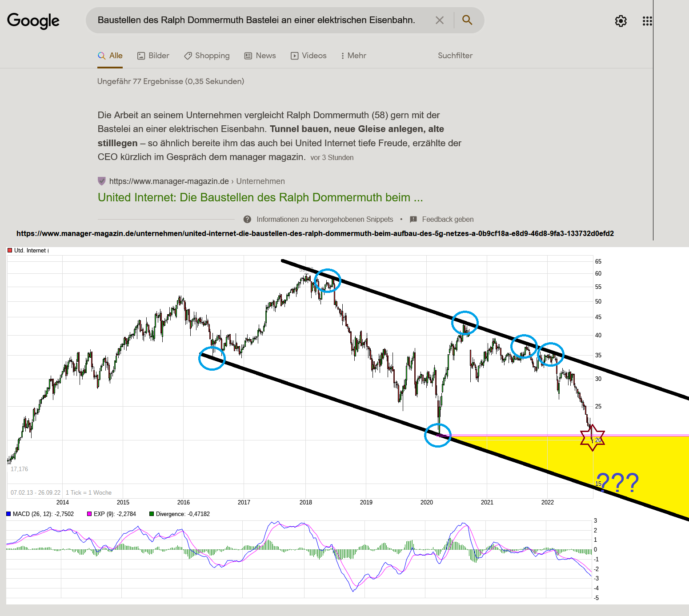Click the 25 price axis label

pyautogui.click(x=598, y=406)
